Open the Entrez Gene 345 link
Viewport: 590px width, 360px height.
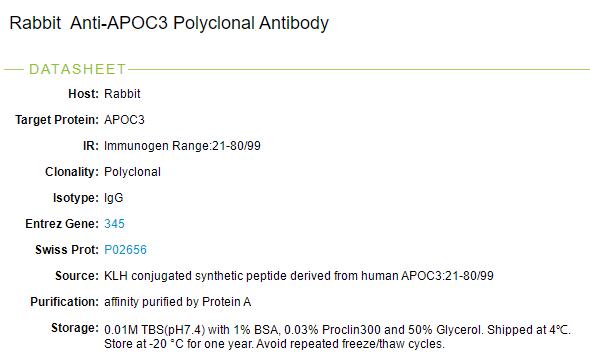click(x=114, y=224)
